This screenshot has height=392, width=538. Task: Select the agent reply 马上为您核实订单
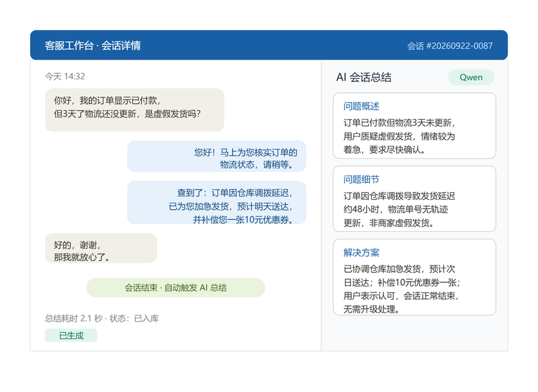(x=217, y=157)
